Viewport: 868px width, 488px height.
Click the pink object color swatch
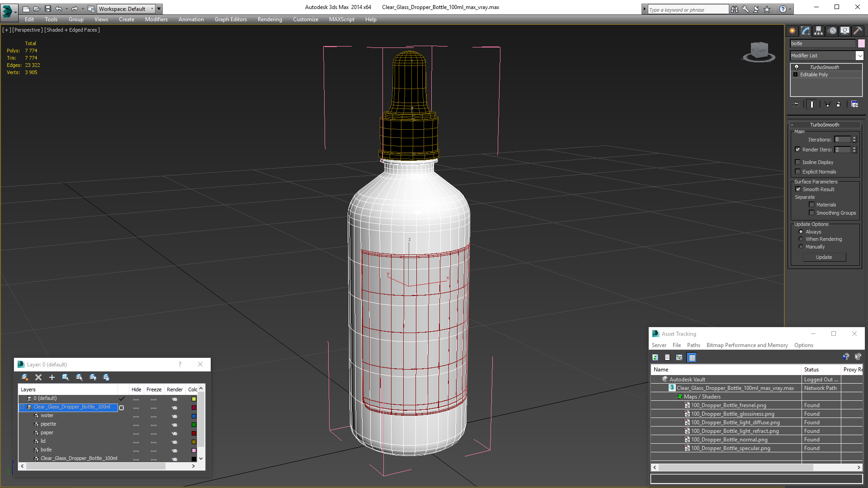coord(861,43)
